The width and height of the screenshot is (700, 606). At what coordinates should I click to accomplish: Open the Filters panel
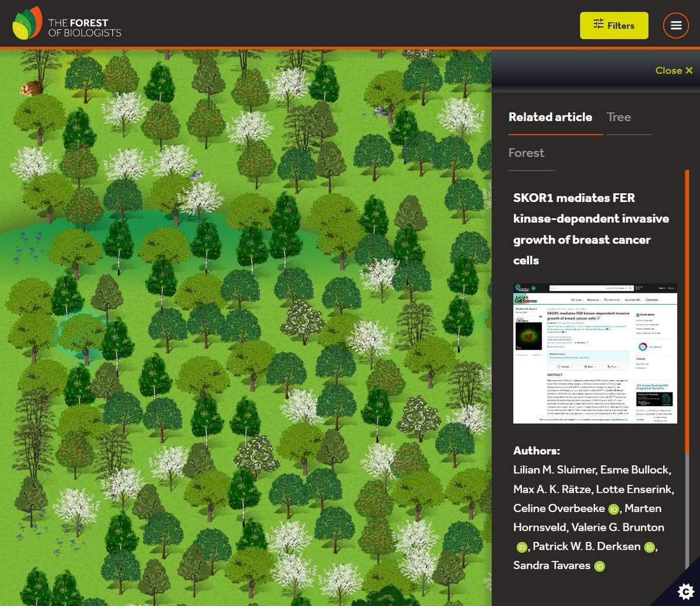pos(614,26)
